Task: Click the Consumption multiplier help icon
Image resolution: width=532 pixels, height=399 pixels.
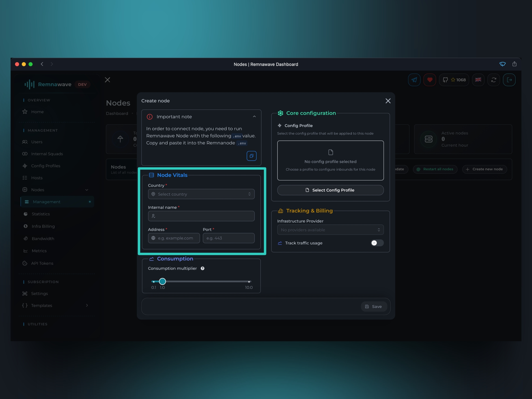Action: click(202, 268)
